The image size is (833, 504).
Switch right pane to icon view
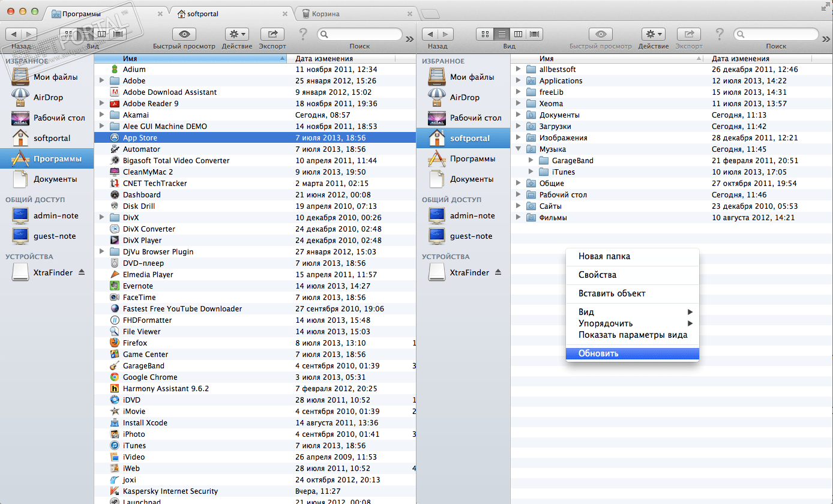pyautogui.click(x=485, y=34)
